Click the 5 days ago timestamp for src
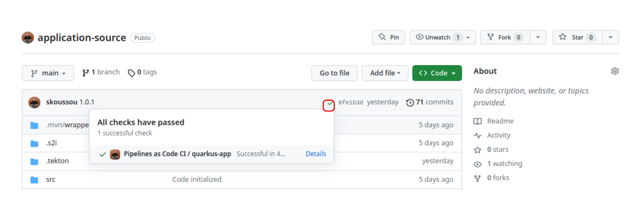644x207 pixels. (436, 179)
